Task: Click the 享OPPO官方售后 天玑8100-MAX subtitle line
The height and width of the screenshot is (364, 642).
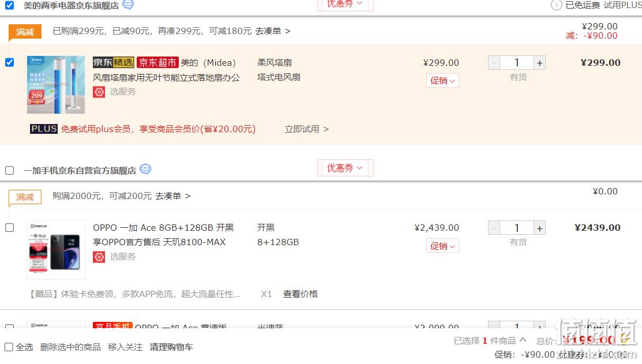Action: point(159,242)
